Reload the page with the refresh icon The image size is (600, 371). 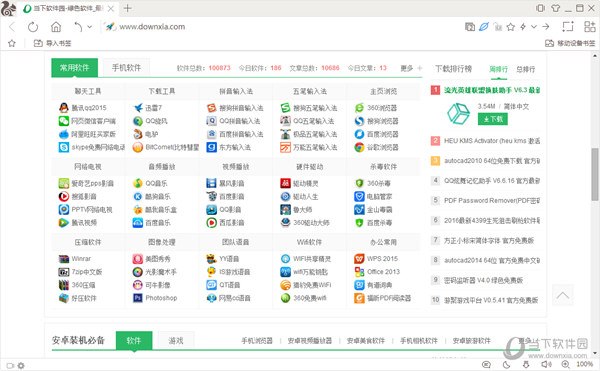(33, 27)
